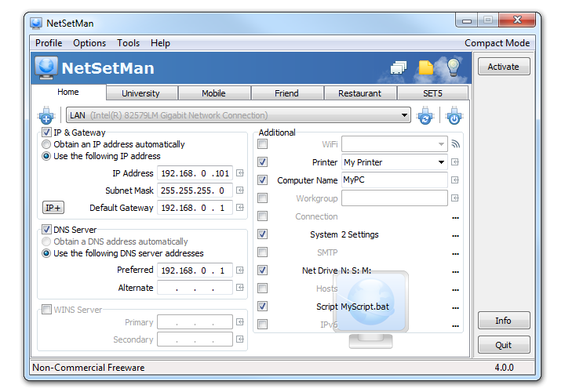The image size is (565, 392).
Task: Switch to Compact Mode
Action: 497,43
